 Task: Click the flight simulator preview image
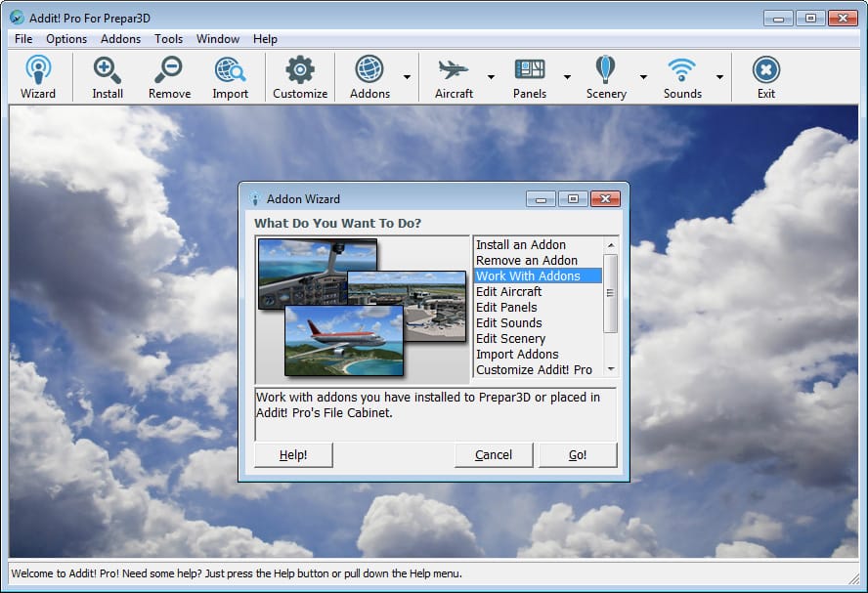[362, 309]
